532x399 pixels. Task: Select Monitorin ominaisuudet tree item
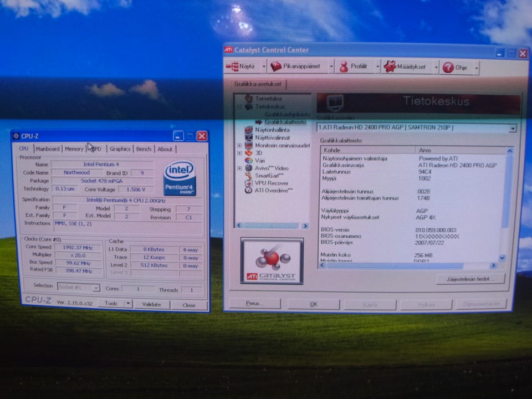(282, 145)
